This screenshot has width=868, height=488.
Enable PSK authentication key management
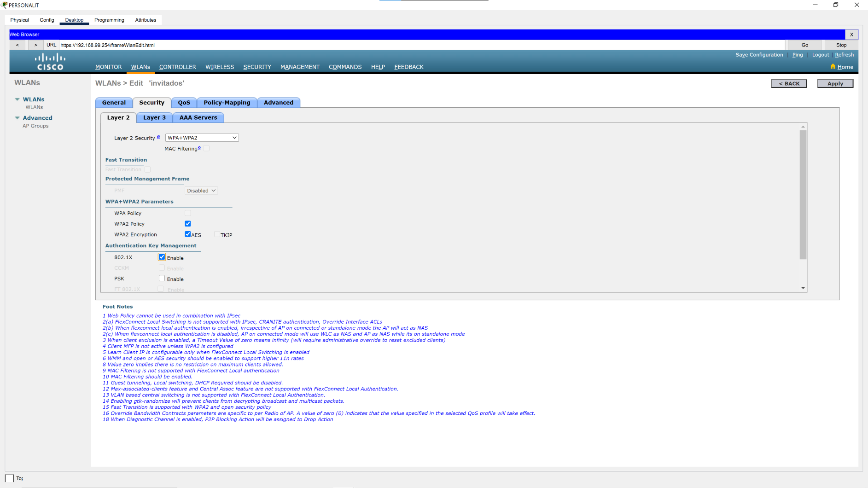click(x=162, y=278)
